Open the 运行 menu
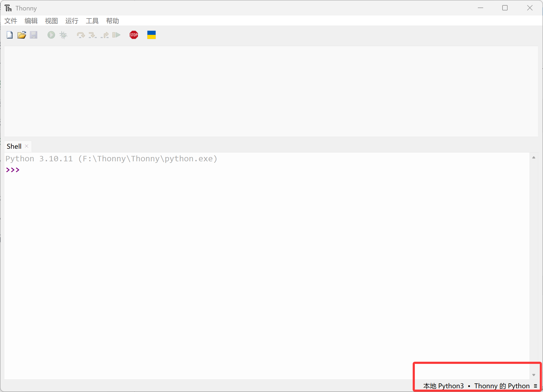Image resolution: width=543 pixels, height=392 pixels. (72, 21)
